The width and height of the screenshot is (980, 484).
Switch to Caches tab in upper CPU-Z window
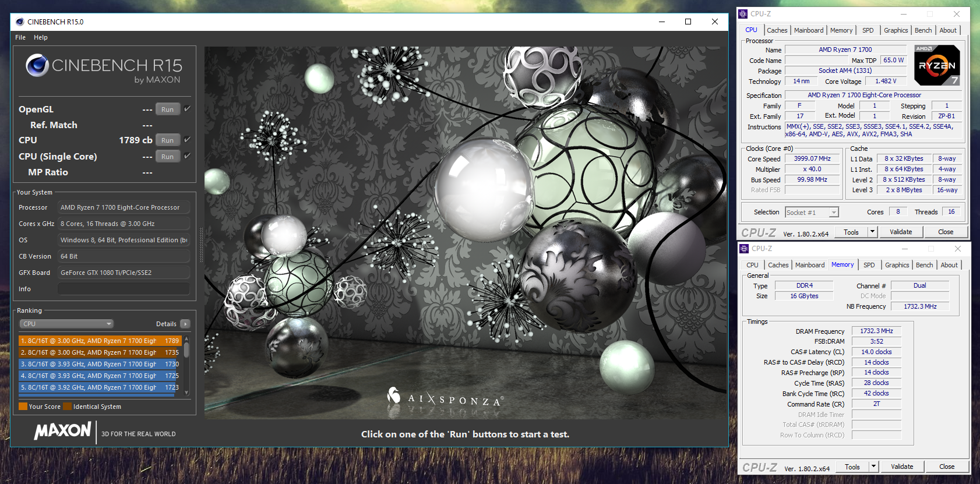pos(777,30)
